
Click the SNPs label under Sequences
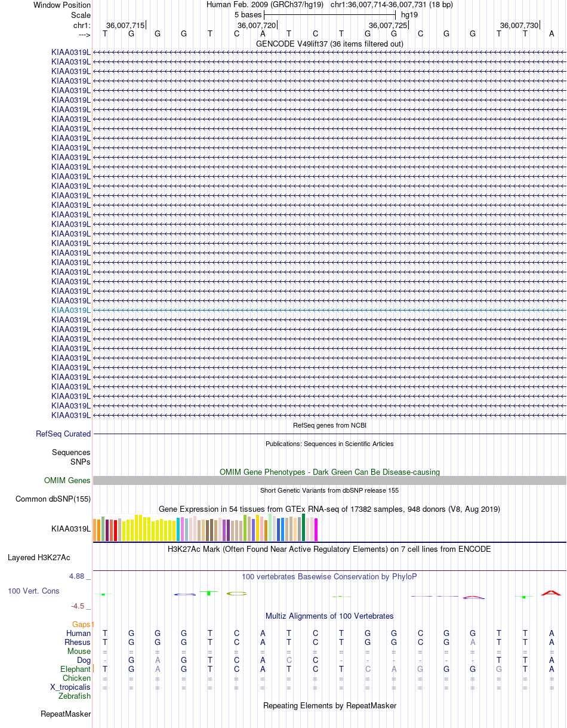pyautogui.click(x=81, y=462)
